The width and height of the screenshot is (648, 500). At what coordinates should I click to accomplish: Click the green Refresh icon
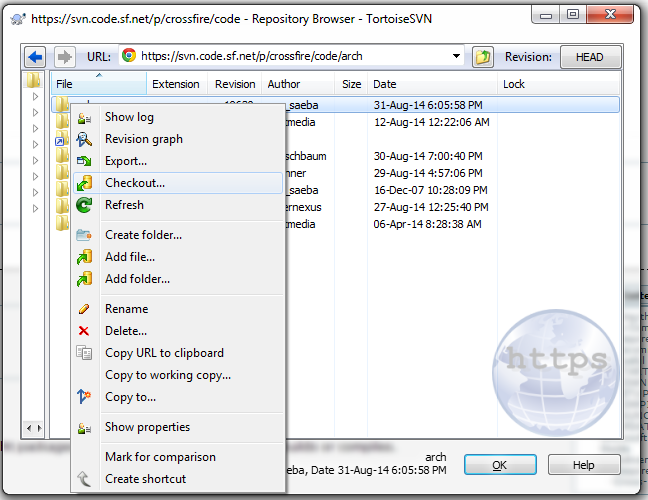click(x=85, y=205)
